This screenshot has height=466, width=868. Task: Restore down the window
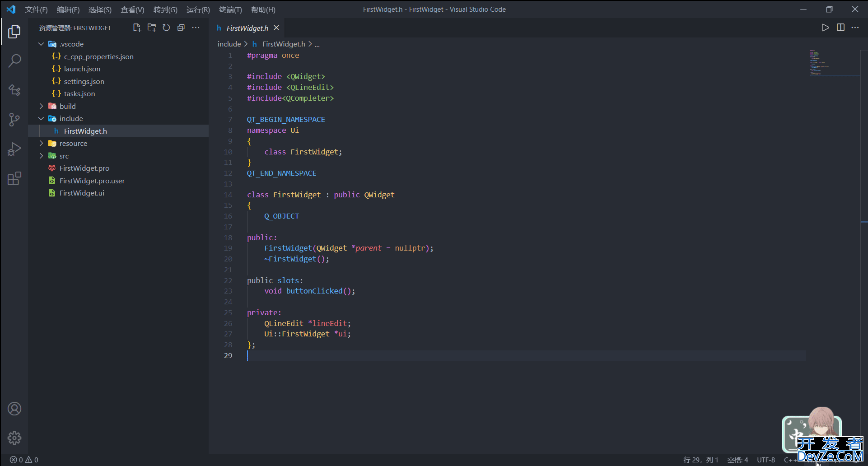[x=829, y=9]
